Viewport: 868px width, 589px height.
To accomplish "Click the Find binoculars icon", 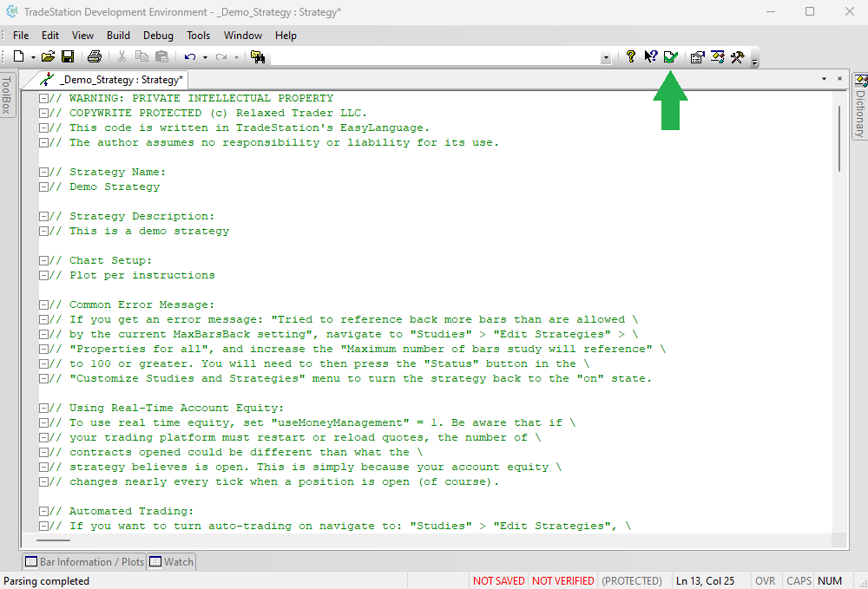I will [x=258, y=56].
